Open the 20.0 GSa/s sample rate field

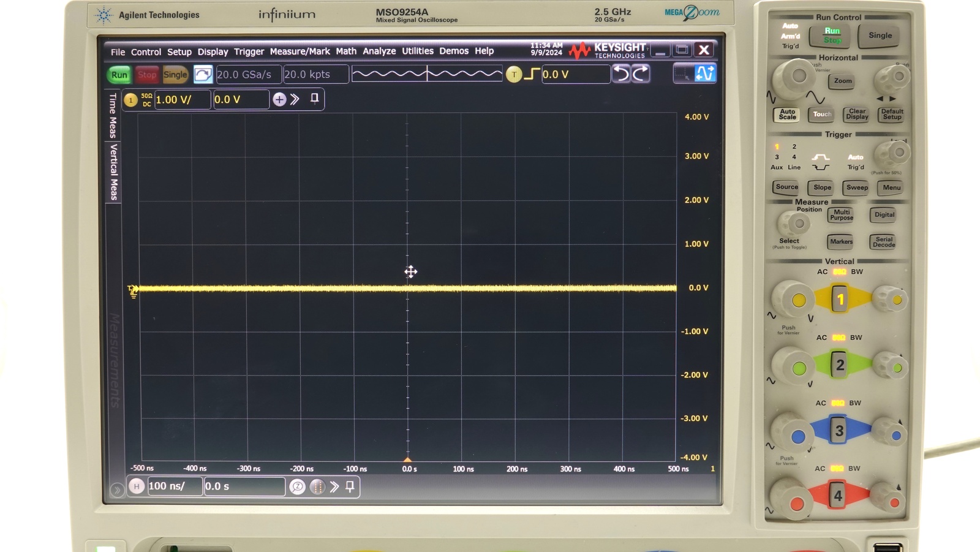(248, 74)
